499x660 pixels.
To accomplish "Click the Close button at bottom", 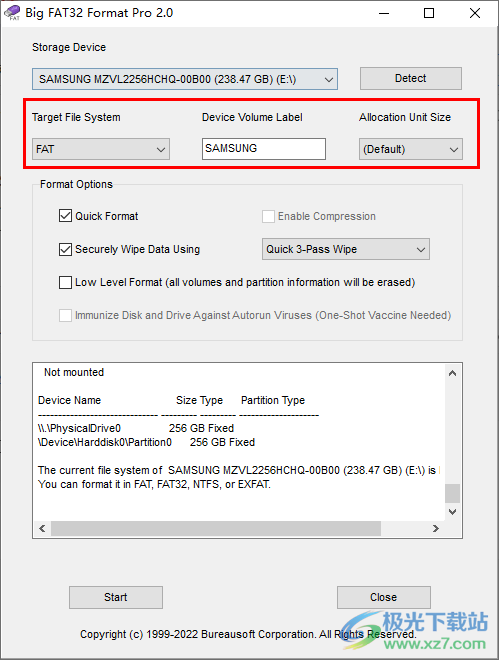I will click(384, 597).
